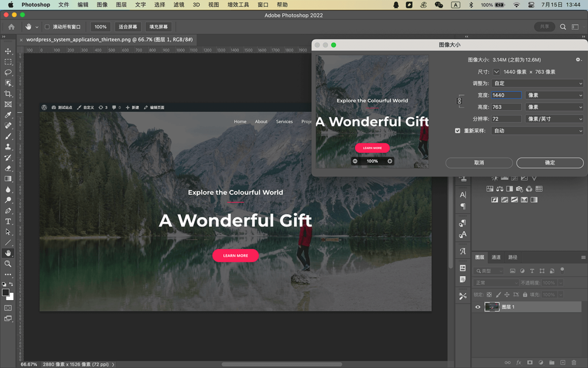The image size is (588, 368).
Task: Zoom out on the dialog preview image
Action: 355,161
